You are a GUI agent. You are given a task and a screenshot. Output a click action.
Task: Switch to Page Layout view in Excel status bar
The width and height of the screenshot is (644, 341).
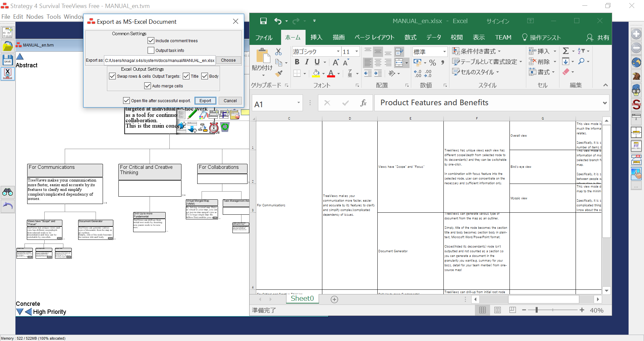[497, 310]
